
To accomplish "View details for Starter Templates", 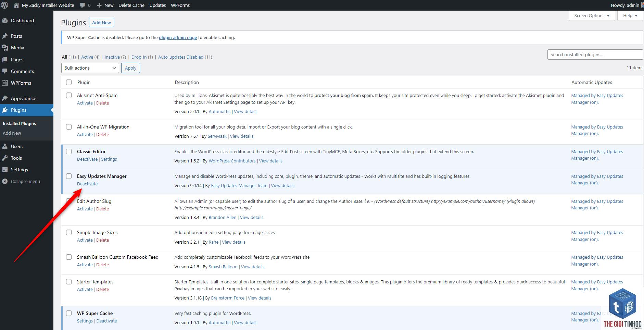I will tap(260, 298).
